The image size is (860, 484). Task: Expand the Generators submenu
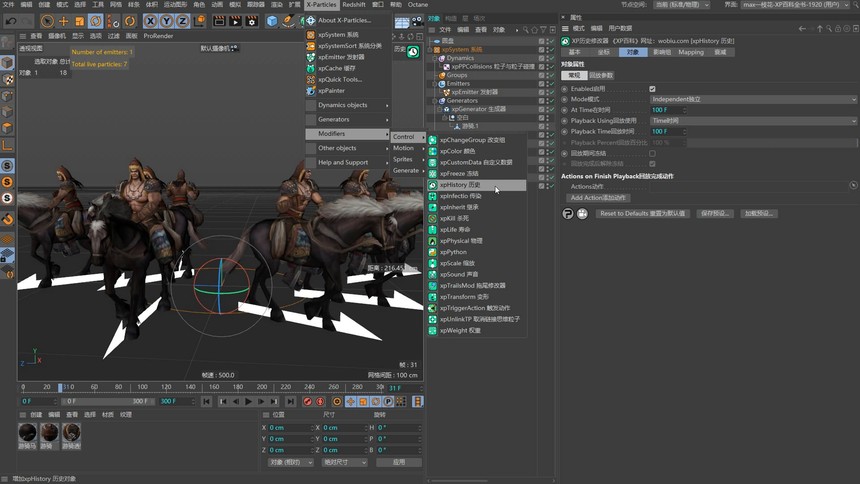pyautogui.click(x=348, y=119)
